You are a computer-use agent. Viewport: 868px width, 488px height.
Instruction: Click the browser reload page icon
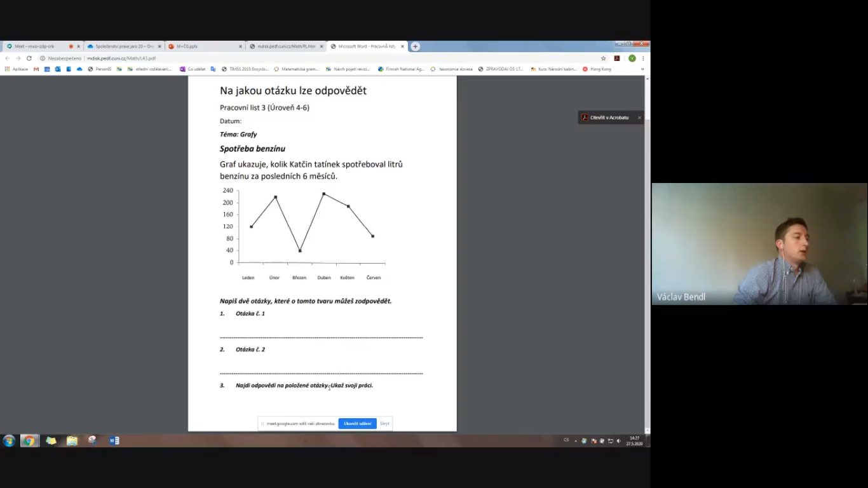[x=29, y=58]
